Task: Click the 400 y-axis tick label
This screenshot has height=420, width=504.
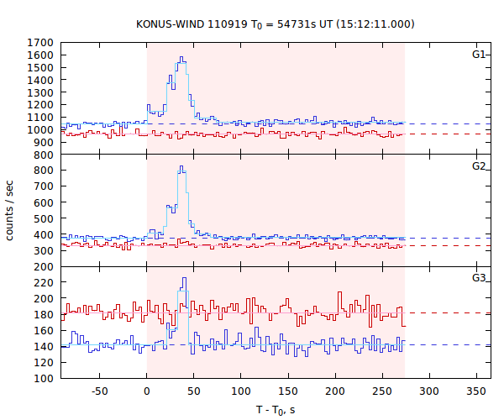Action: pos(44,235)
